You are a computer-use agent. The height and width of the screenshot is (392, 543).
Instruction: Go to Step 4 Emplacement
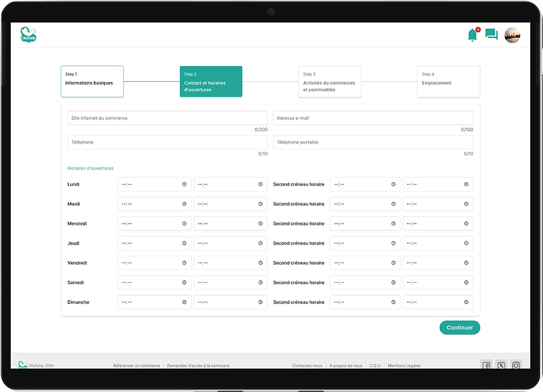448,81
